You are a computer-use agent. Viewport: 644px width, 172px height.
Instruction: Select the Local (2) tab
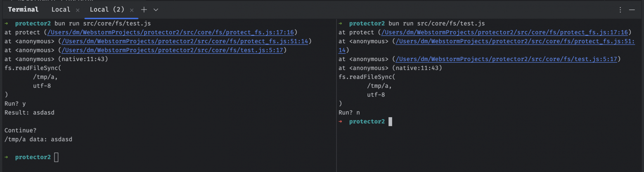point(107,9)
